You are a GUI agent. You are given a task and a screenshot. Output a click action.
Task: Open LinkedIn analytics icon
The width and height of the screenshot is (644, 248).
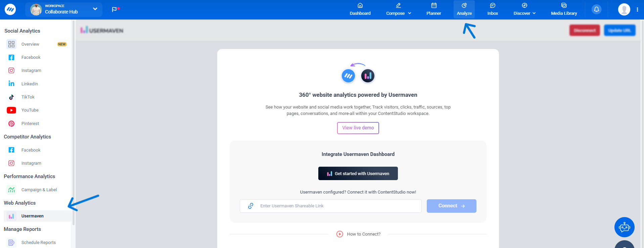coord(11,84)
